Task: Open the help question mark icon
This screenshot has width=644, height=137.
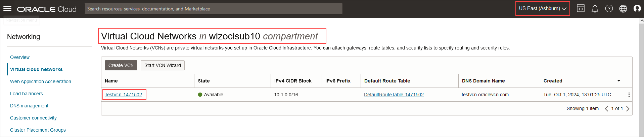Action: (609, 9)
